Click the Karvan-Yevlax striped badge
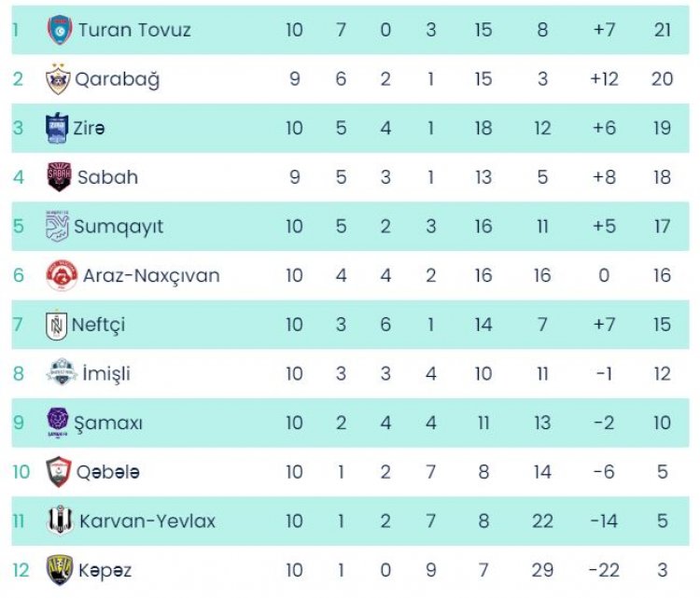Viewport: 700px width, 598px height. coord(60,521)
